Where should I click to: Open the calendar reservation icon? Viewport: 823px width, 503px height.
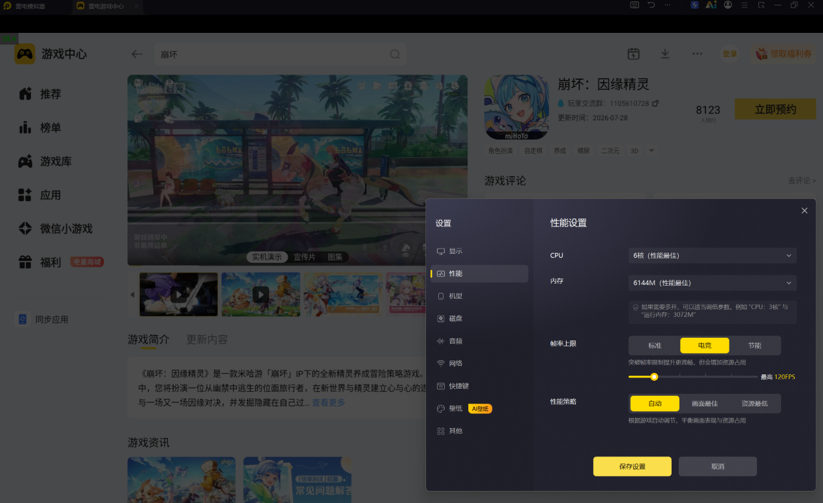pyautogui.click(x=634, y=54)
